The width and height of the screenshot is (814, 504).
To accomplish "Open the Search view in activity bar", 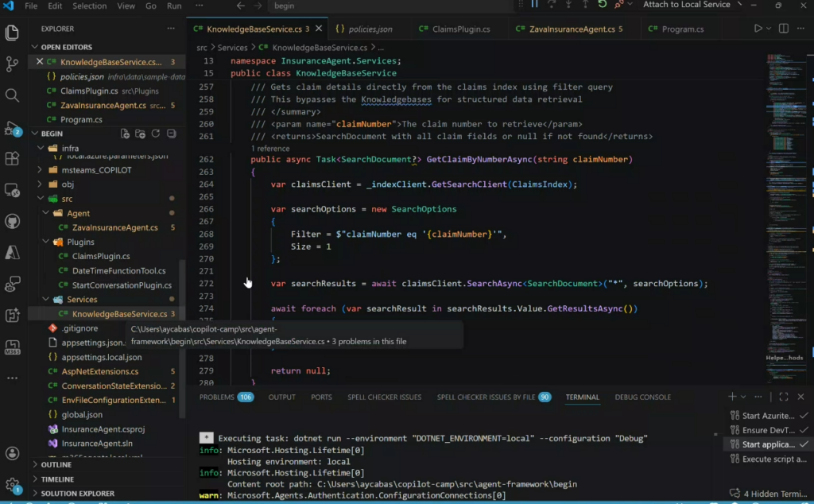I will 12,95.
